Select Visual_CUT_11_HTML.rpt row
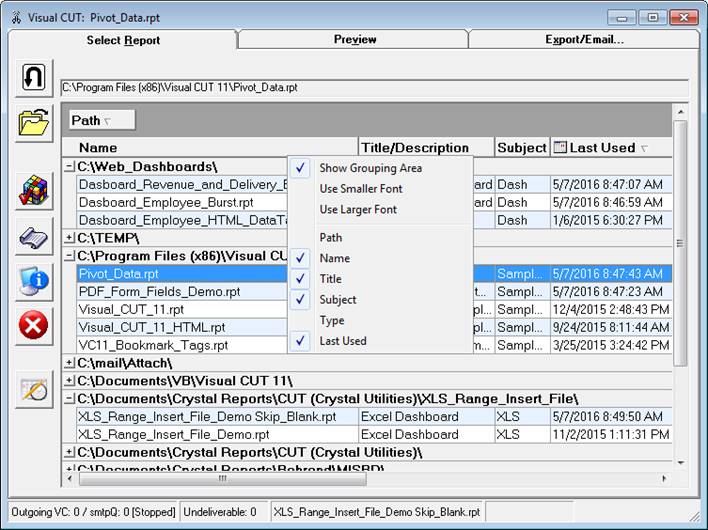The image size is (708, 530). [x=182, y=327]
